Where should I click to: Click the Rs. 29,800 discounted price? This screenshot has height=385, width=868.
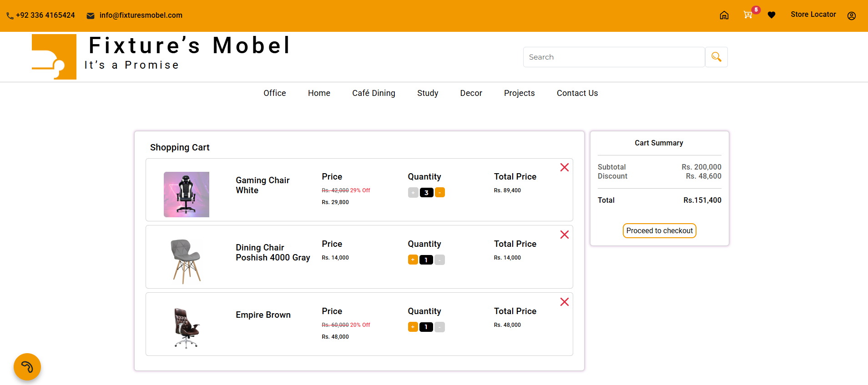point(335,202)
